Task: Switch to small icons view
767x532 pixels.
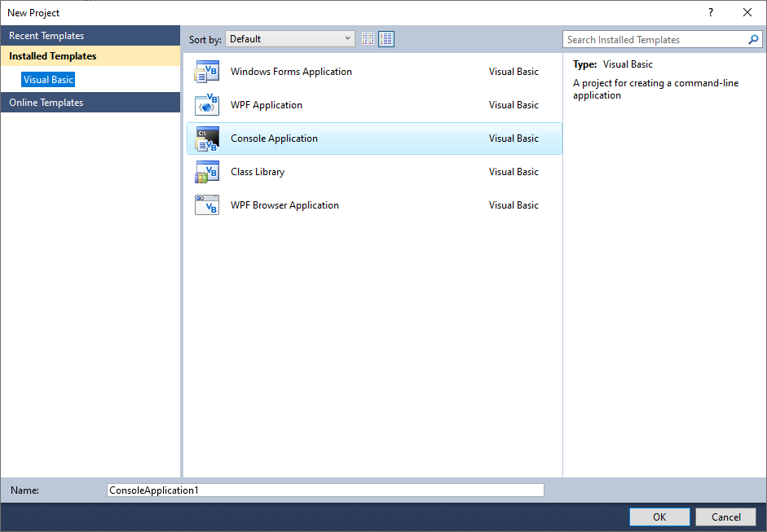Action: (x=368, y=39)
